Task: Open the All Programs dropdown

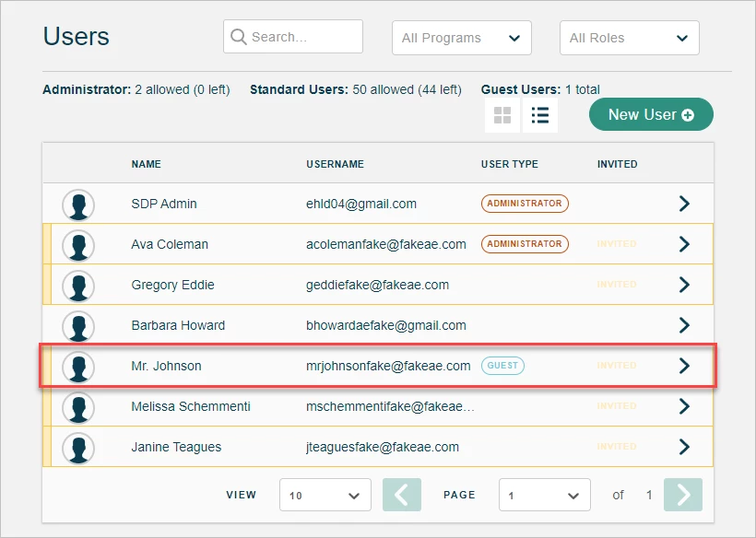Action: (461, 38)
